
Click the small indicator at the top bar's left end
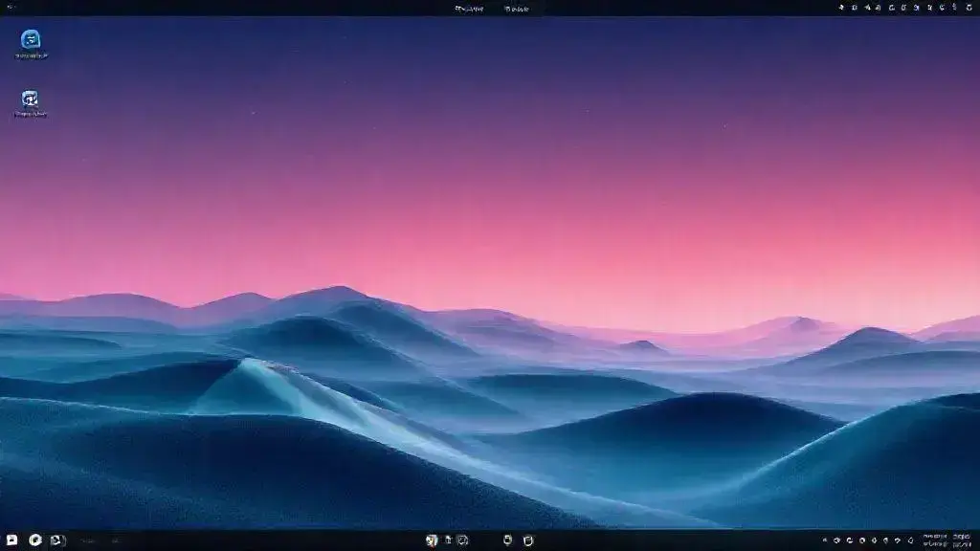pos(11,7)
